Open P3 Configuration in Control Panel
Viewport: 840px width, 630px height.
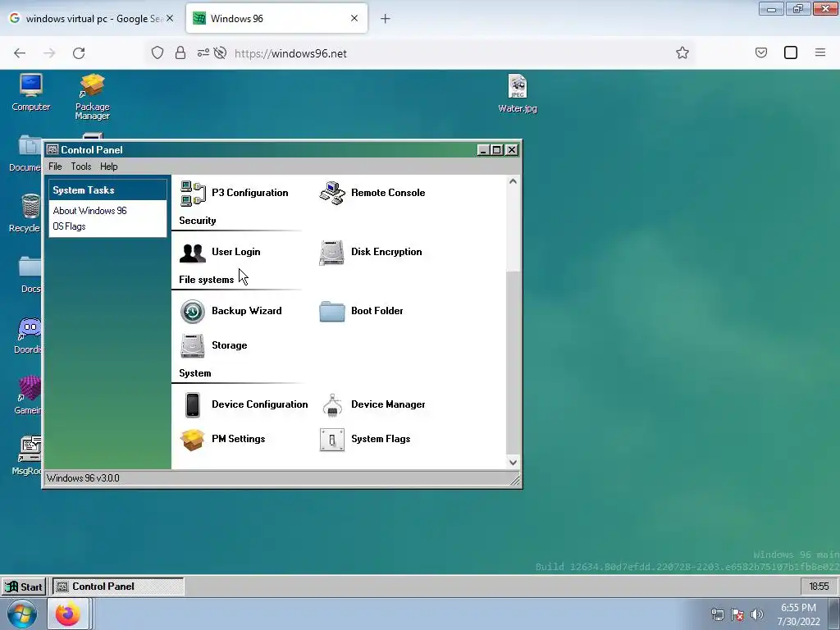tap(234, 193)
